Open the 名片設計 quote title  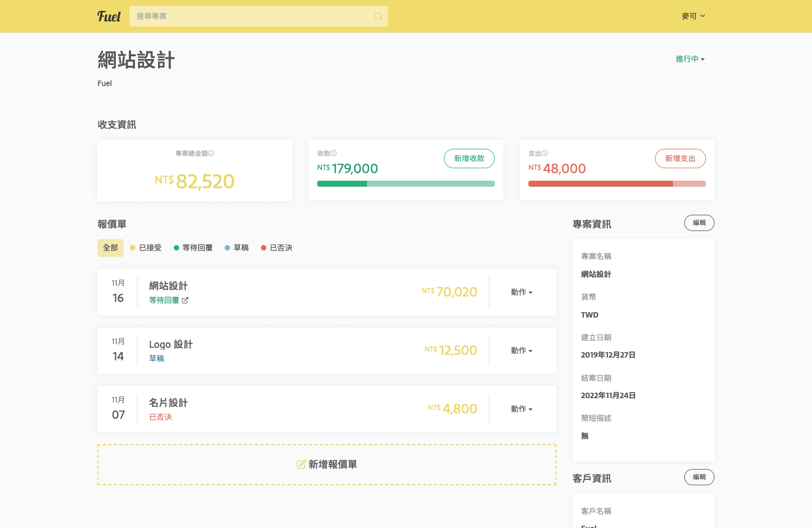[x=168, y=402]
